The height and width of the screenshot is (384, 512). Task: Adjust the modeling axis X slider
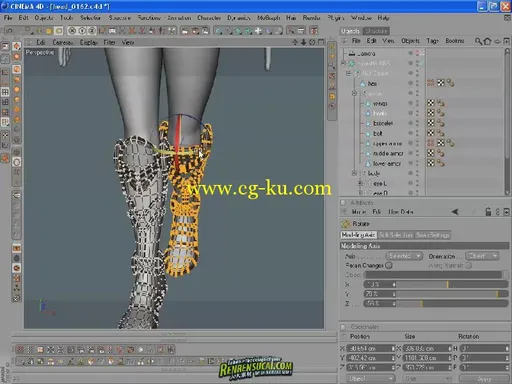click(x=452, y=284)
